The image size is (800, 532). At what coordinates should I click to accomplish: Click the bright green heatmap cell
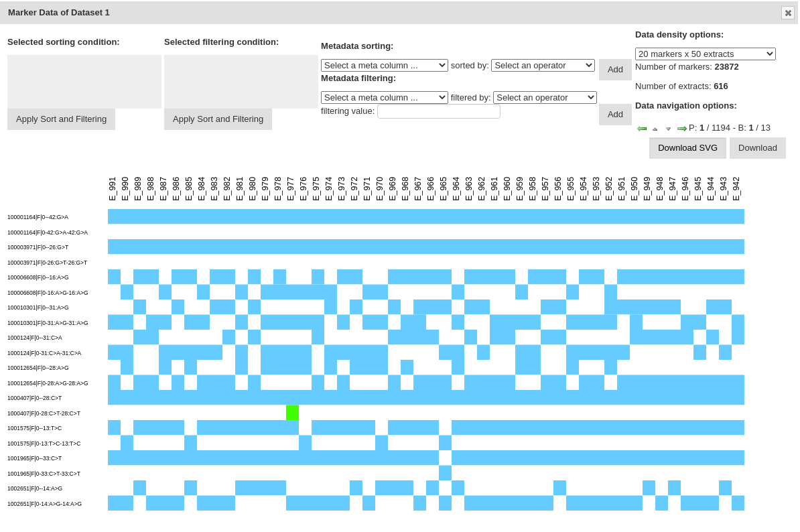tap(292, 413)
